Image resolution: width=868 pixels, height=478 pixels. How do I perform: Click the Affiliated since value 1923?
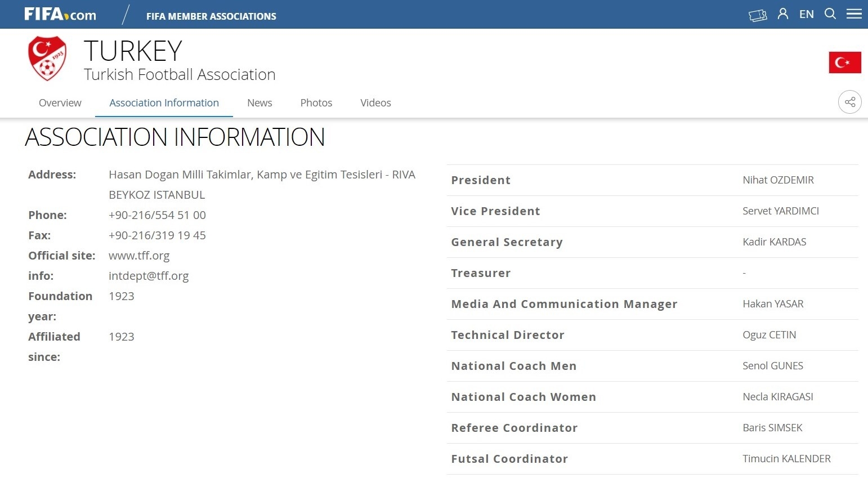tap(122, 337)
